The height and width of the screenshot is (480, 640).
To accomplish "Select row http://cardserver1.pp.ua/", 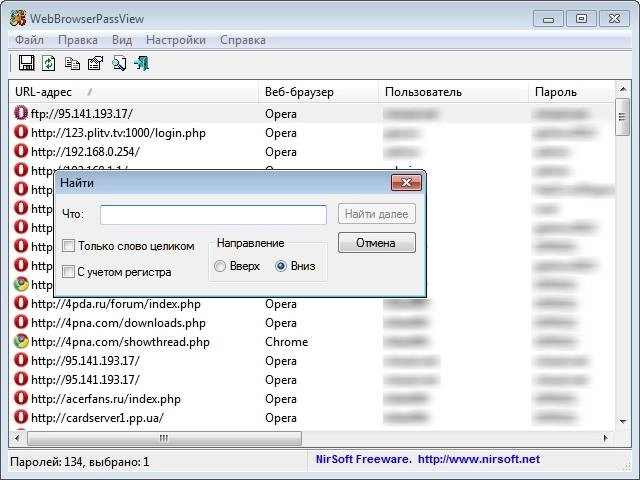I will (x=312, y=417).
